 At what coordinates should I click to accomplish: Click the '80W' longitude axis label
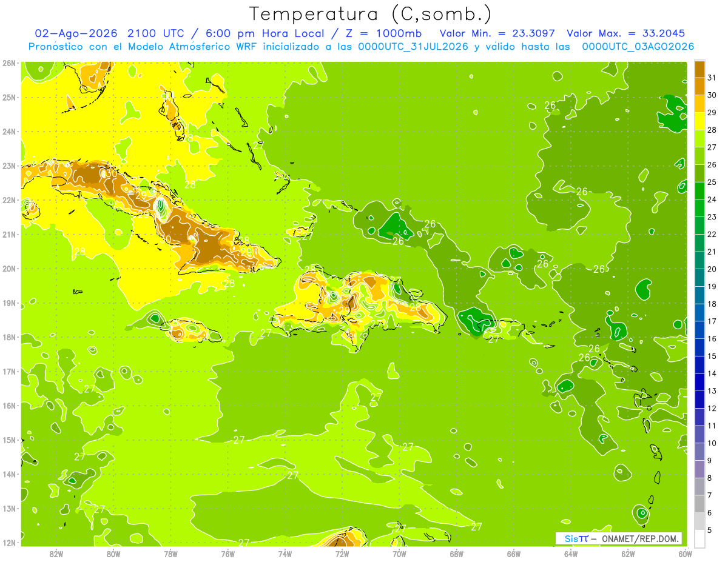113,554
